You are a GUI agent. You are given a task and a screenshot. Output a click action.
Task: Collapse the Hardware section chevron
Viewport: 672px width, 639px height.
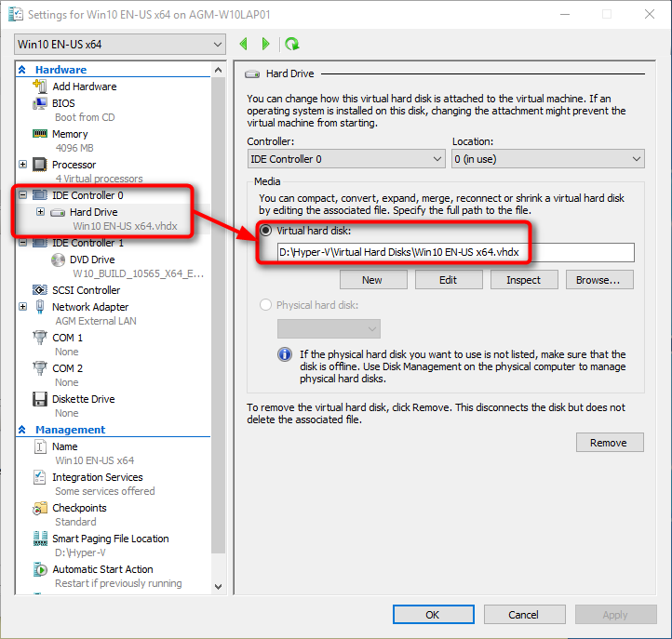tap(22, 70)
